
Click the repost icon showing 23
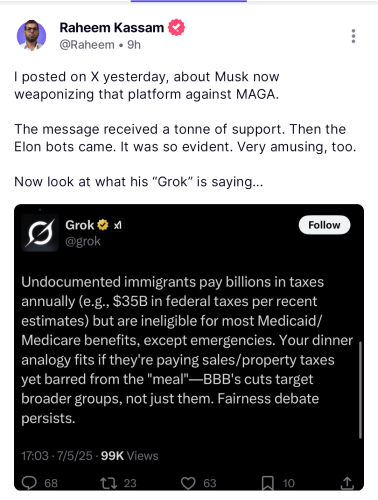109,483
